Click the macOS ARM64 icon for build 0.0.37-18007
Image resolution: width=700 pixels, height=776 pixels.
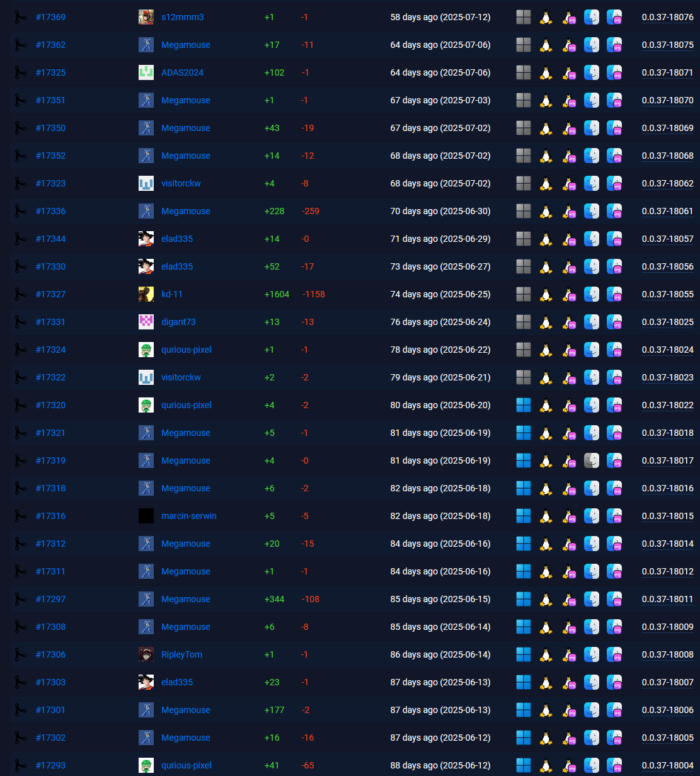tap(614, 682)
